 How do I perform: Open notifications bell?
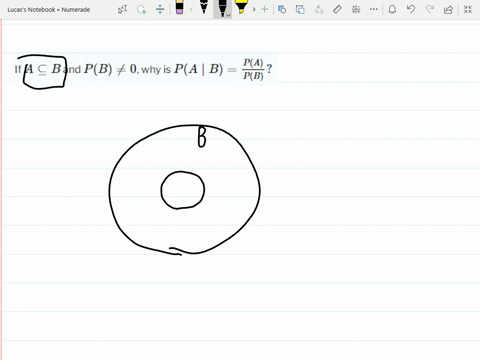[x=392, y=9]
